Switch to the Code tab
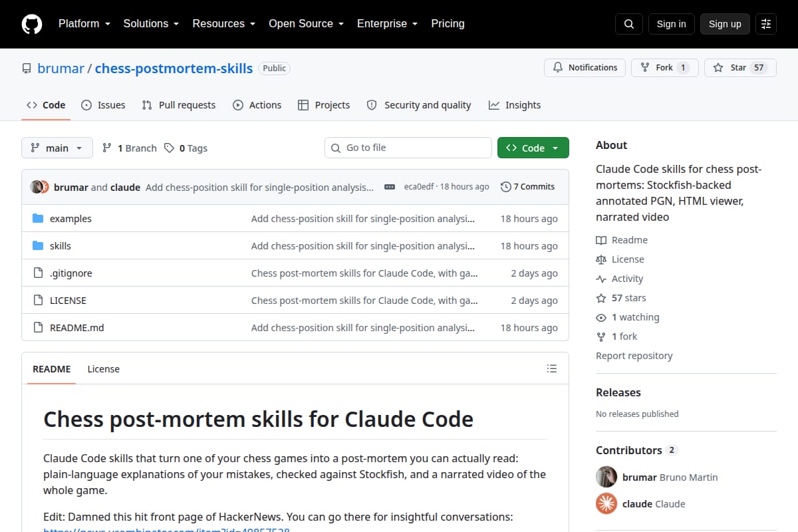This screenshot has height=532, width=798. pyautogui.click(x=46, y=105)
